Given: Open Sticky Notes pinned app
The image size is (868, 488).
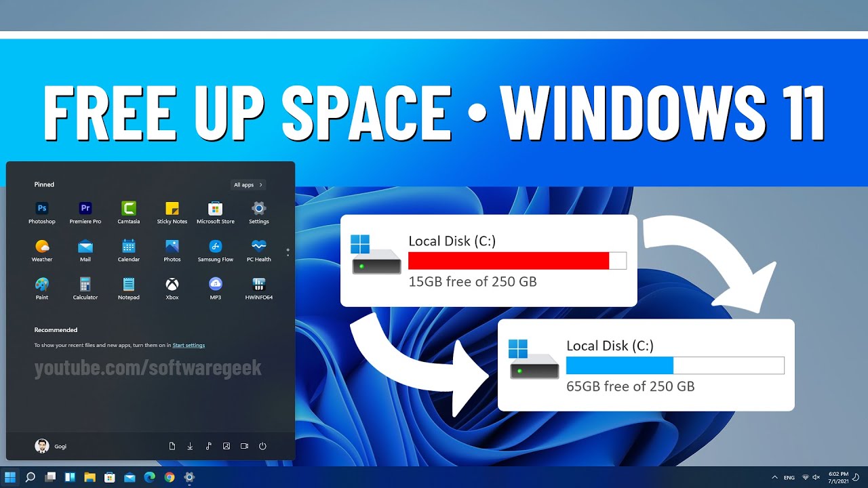Looking at the screenshot, I should pos(172,212).
